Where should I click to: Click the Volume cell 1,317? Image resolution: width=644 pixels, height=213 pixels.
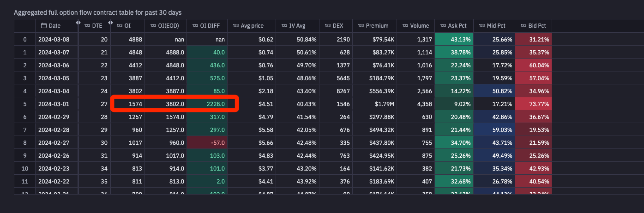pyautogui.click(x=416, y=40)
